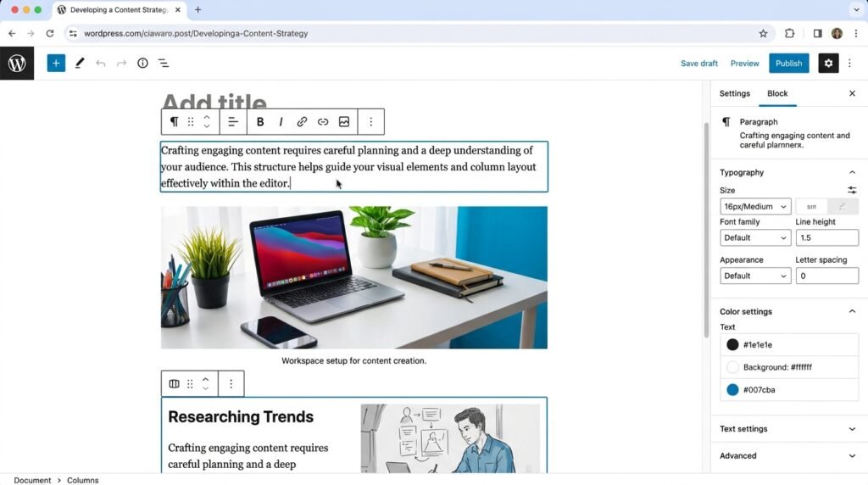This screenshot has width=868, height=485.
Task: Edit the Line height field
Action: click(x=827, y=237)
